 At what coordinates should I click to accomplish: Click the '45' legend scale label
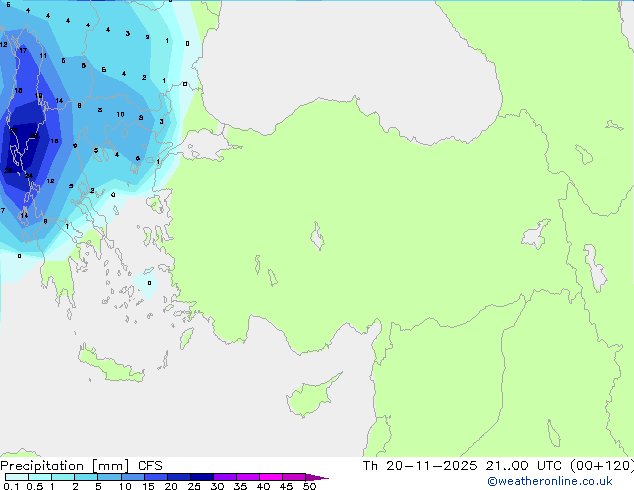coord(286,486)
